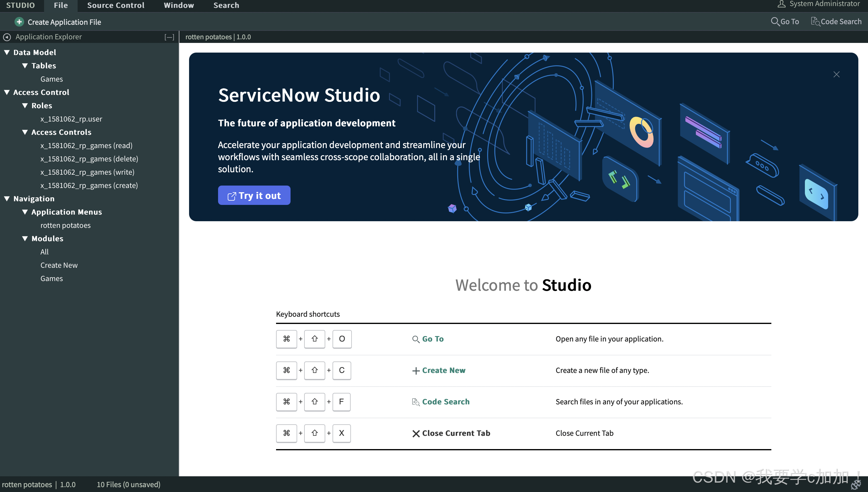Collapse the Modules subsection arrow
The image size is (868, 492).
tap(25, 238)
